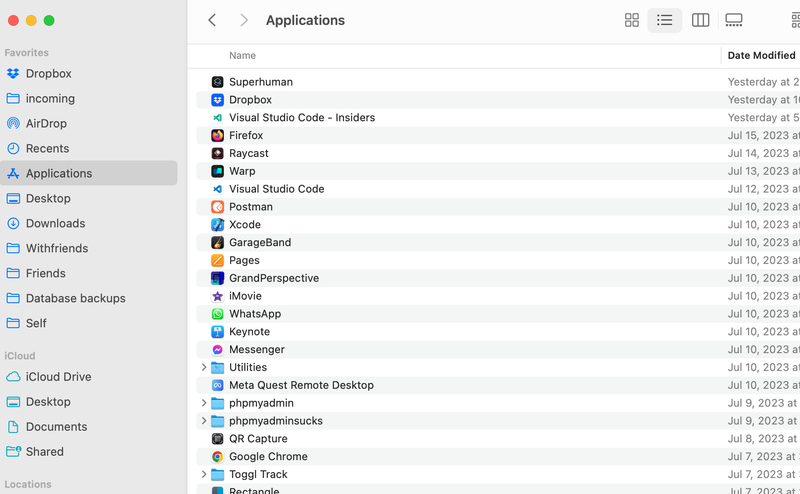Sort by Date Modified column
Screen dimensions: 800x494
point(761,56)
